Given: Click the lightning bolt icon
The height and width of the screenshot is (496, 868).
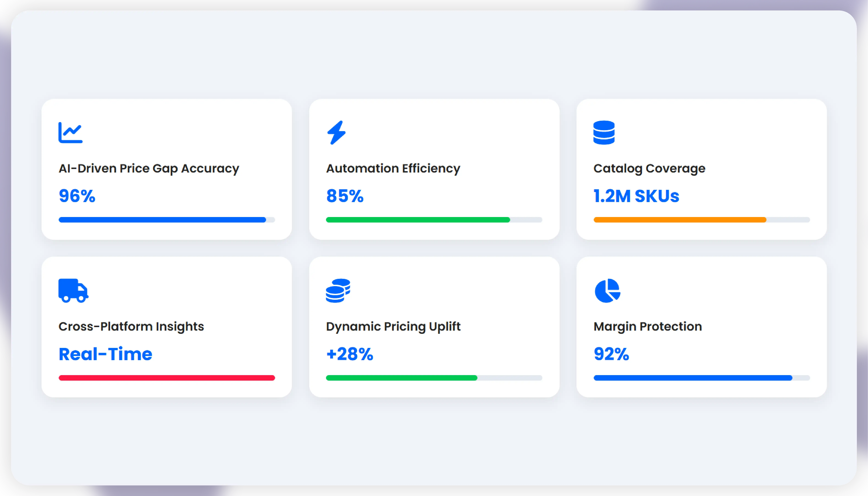Looking at the screenshot, I should tap(336, 133).
